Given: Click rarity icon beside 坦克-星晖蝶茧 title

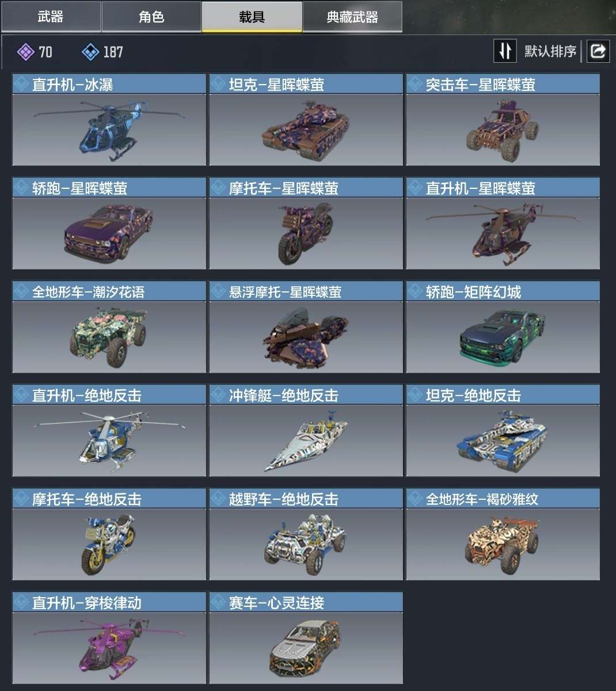Looking at the screenshot, I should point(219,84).
